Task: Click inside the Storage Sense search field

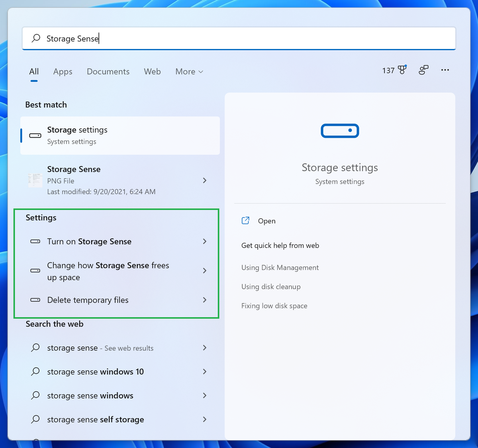Action: [x=159, y=38]
